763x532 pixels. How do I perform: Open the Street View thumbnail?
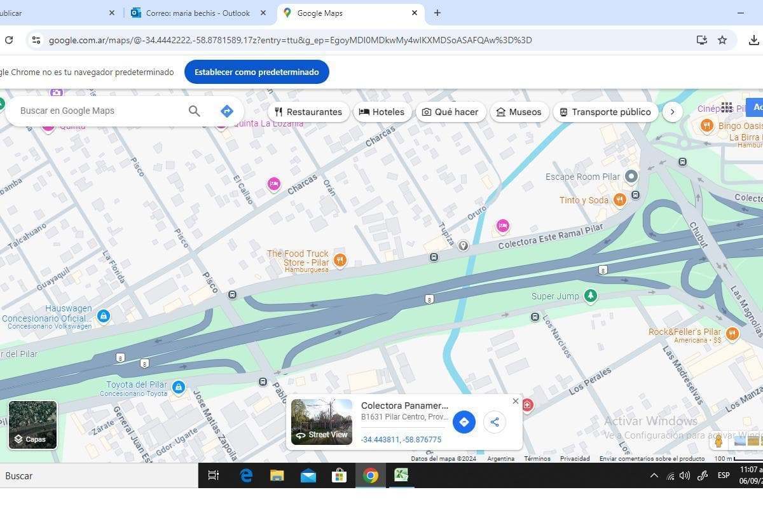tap(322, 422)
